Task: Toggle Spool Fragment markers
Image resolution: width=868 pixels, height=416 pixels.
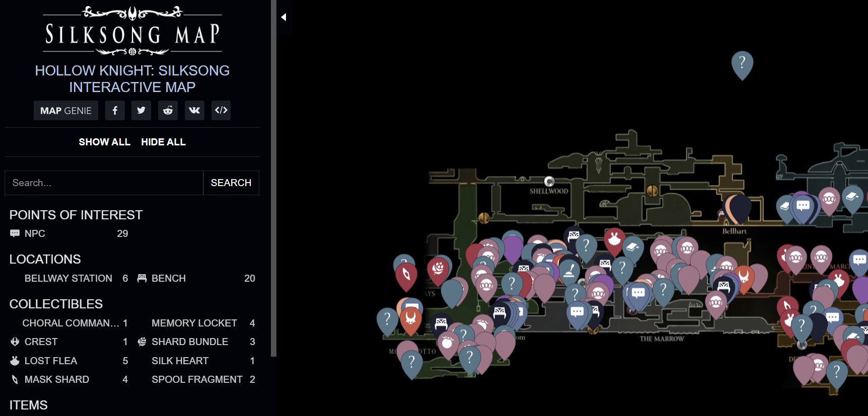Action: [196, 379]
